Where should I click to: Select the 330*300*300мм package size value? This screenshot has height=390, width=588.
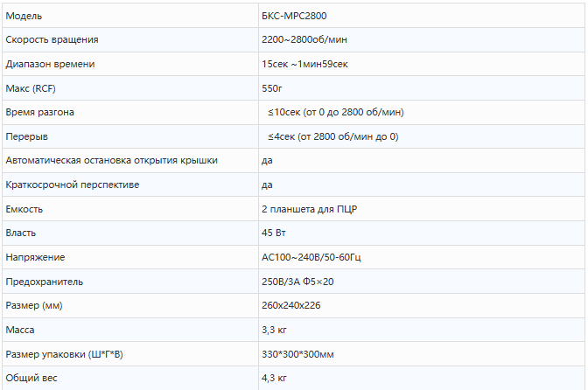[297, 354]
